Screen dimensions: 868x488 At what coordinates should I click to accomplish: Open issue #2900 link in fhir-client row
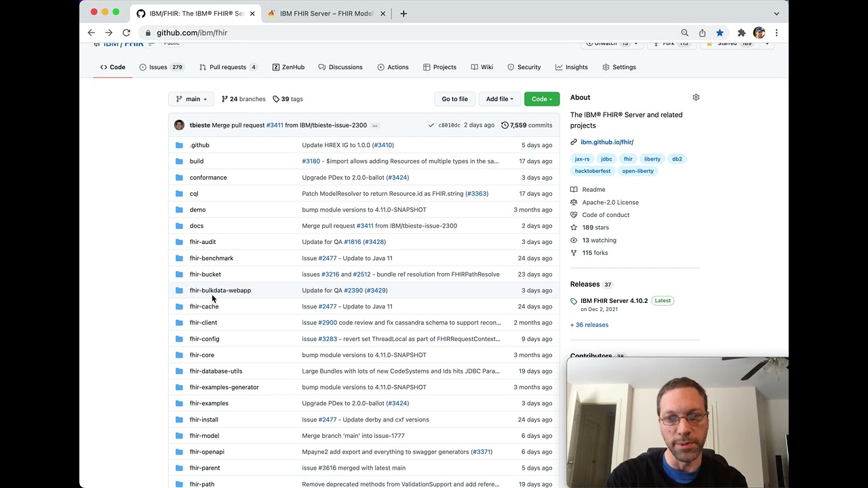click(x=328, y=323)
